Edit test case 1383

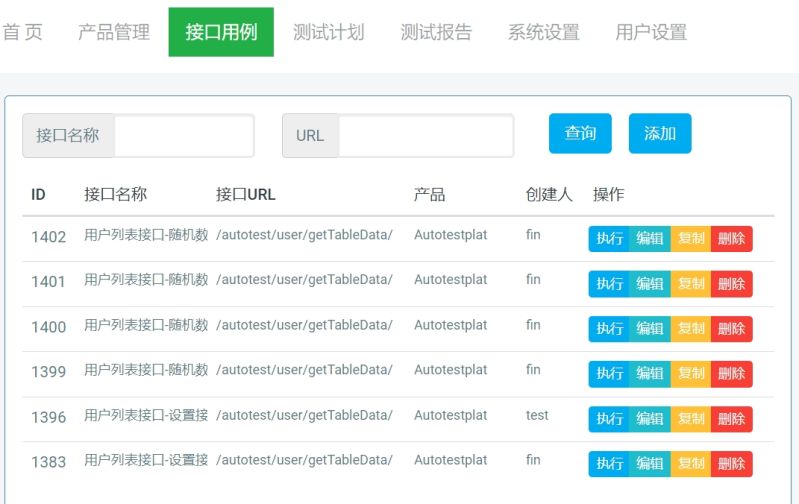tap(650, 464)
